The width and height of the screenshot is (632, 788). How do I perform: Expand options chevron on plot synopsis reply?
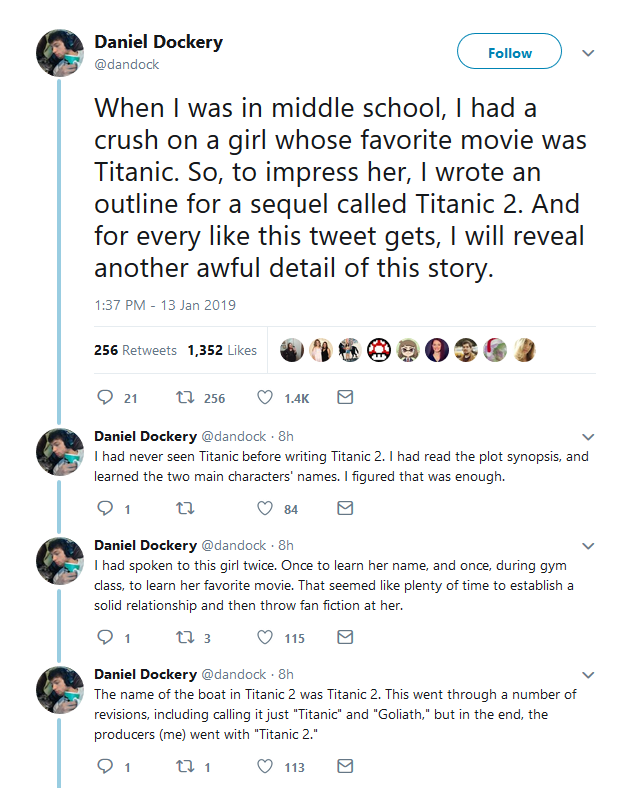tap(588, 437)
